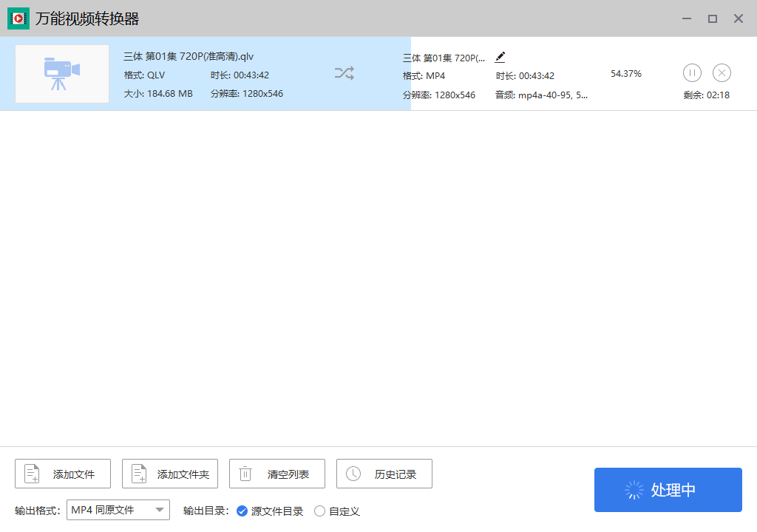
Task: Click the 处理中 processing button
Action: pos(668,490)
